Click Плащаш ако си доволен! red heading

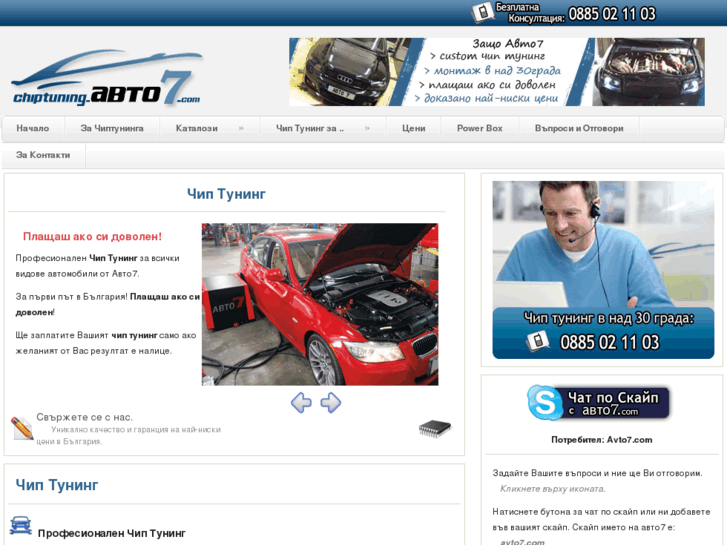click(x=92, y=237)
